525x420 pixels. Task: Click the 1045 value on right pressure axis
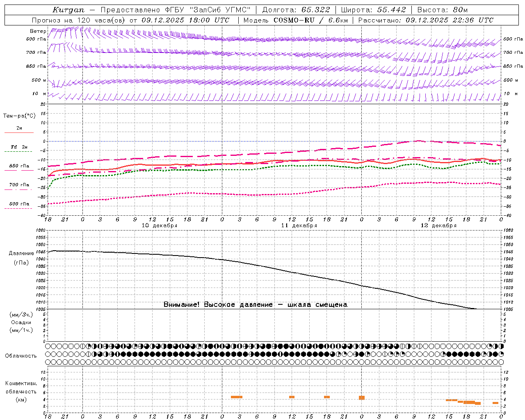pyautogui.click(x=508, y=252)
